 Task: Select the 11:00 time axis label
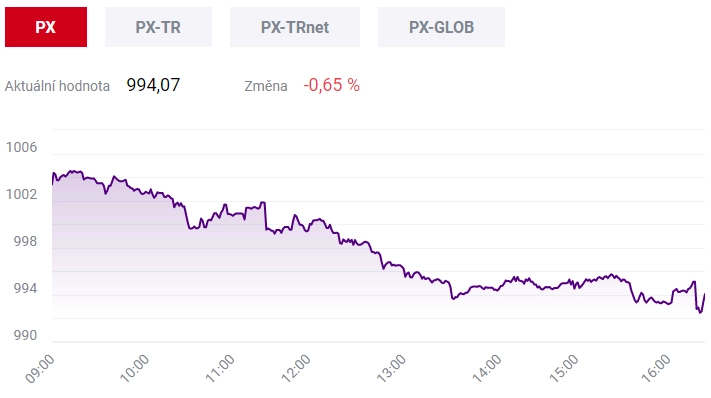click(220, 369)
